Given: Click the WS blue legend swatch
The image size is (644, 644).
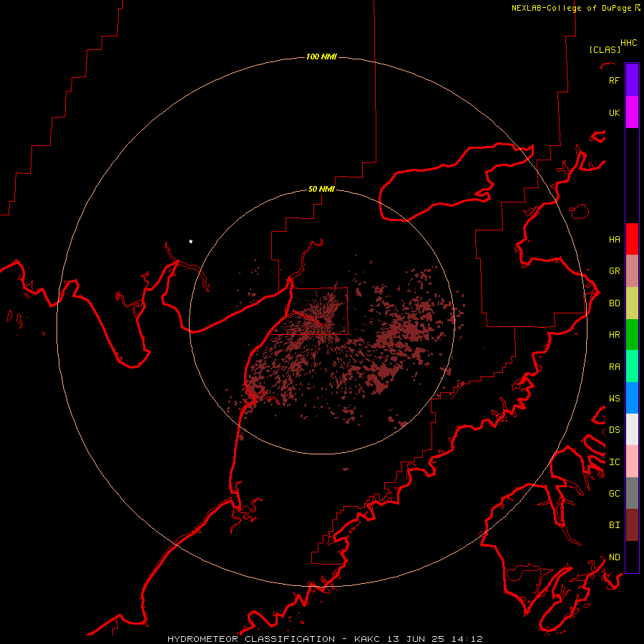Looking at the screenshot, I should tap(632, 398).
